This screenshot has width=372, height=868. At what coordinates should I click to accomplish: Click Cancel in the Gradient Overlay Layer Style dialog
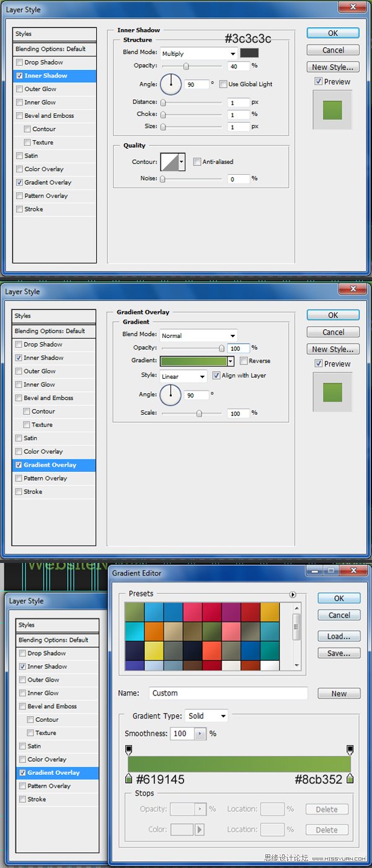[x=333, y=332]
